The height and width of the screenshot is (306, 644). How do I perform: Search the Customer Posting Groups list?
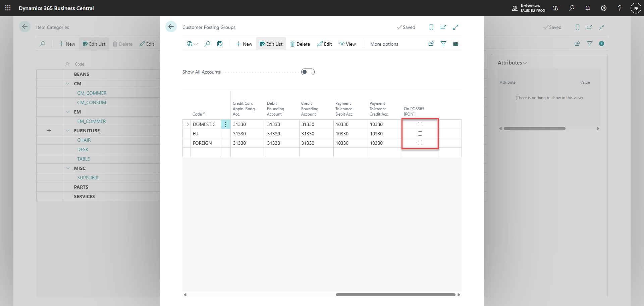[x=207, y=44]
